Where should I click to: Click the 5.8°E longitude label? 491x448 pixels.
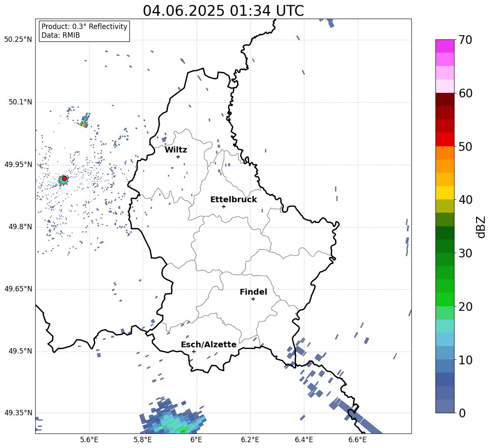tap(143, 440)
